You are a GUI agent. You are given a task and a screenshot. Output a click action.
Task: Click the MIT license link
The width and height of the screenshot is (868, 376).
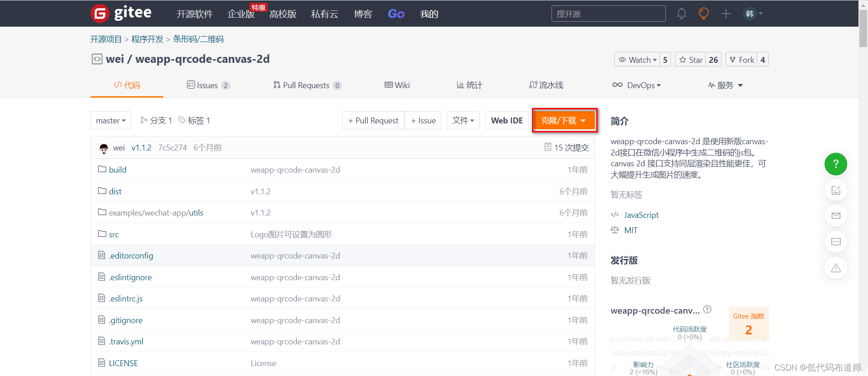coord(631,230)
